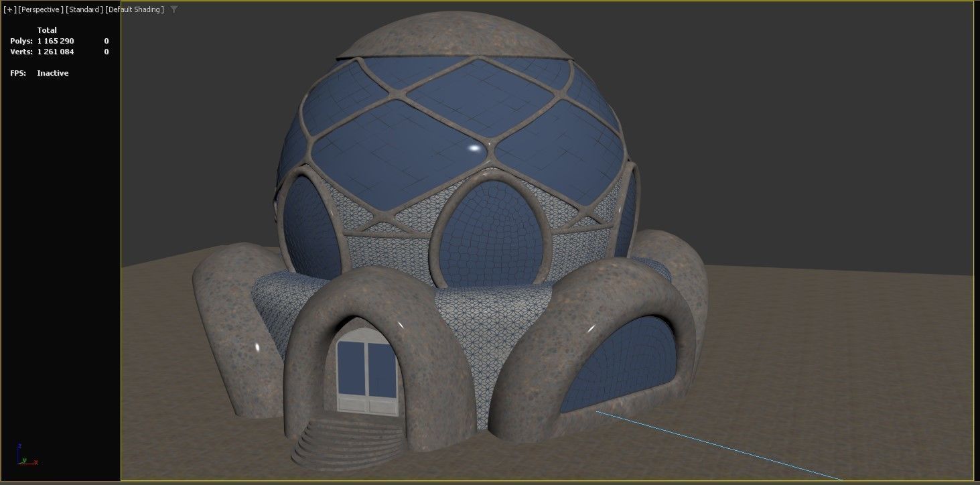Click the FPS value 'Inactive'
This screenshot has width=980, height=485.
pos(53,73)
